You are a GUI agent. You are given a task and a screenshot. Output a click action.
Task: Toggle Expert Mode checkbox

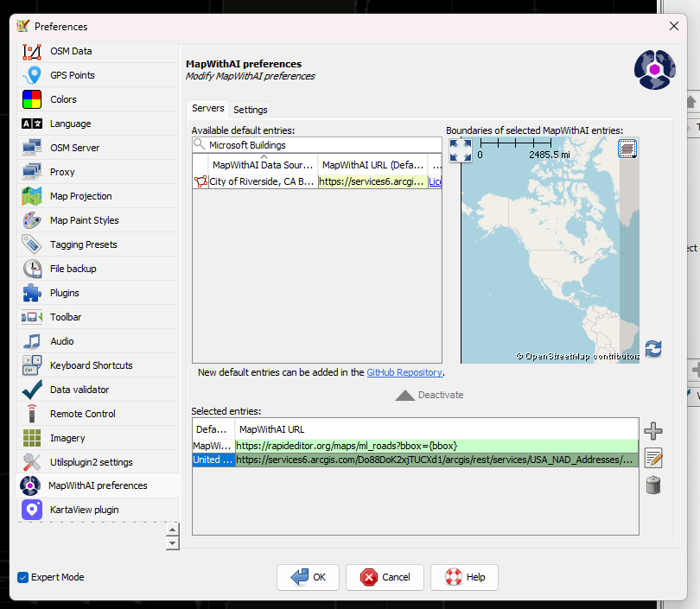(22, 577)
